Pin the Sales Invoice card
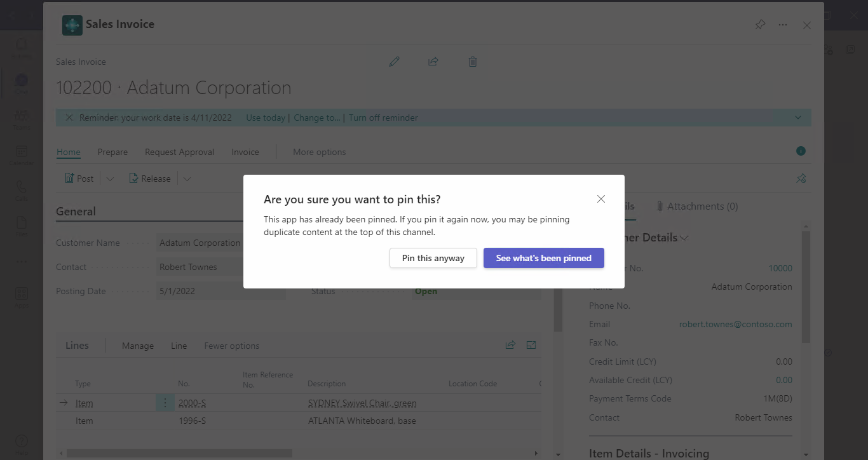 760,25
